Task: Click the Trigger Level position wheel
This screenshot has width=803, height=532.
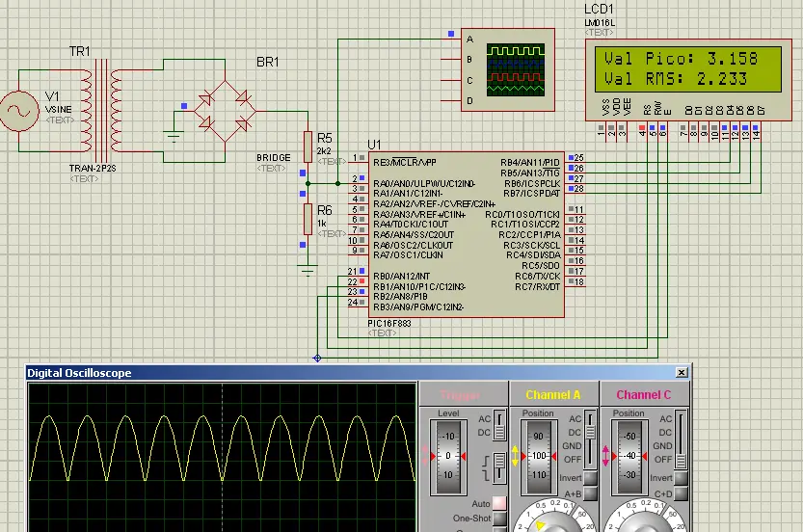Action: pos(448,457)
